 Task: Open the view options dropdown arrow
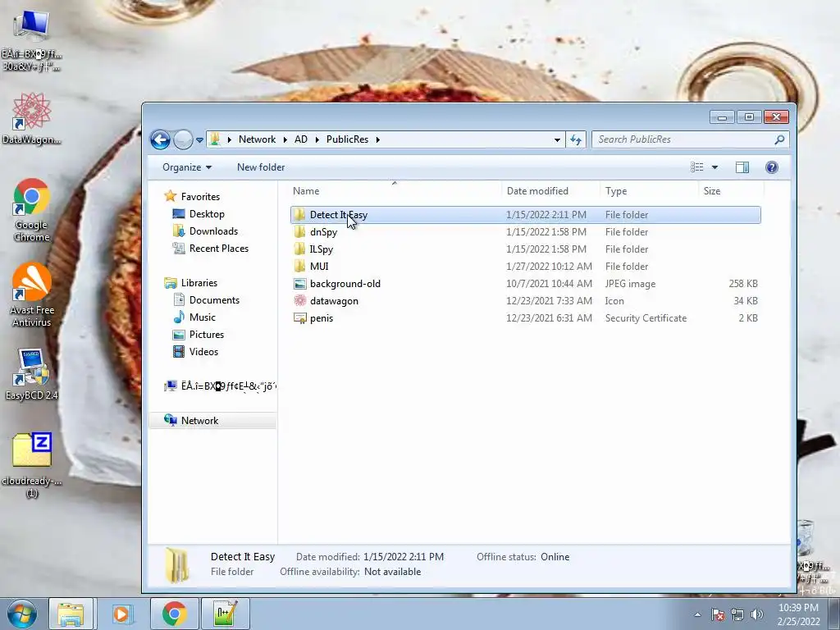[714, 167]
